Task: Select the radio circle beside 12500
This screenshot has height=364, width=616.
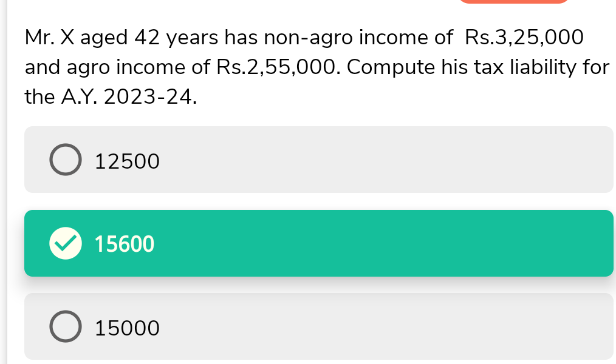Action: pyautogui.click(x=64, y=160)
